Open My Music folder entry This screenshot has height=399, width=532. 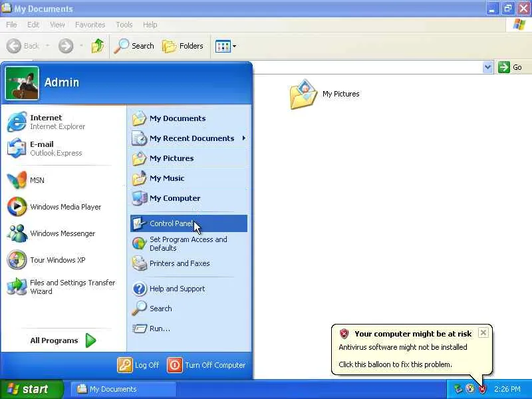click(189, 178)
